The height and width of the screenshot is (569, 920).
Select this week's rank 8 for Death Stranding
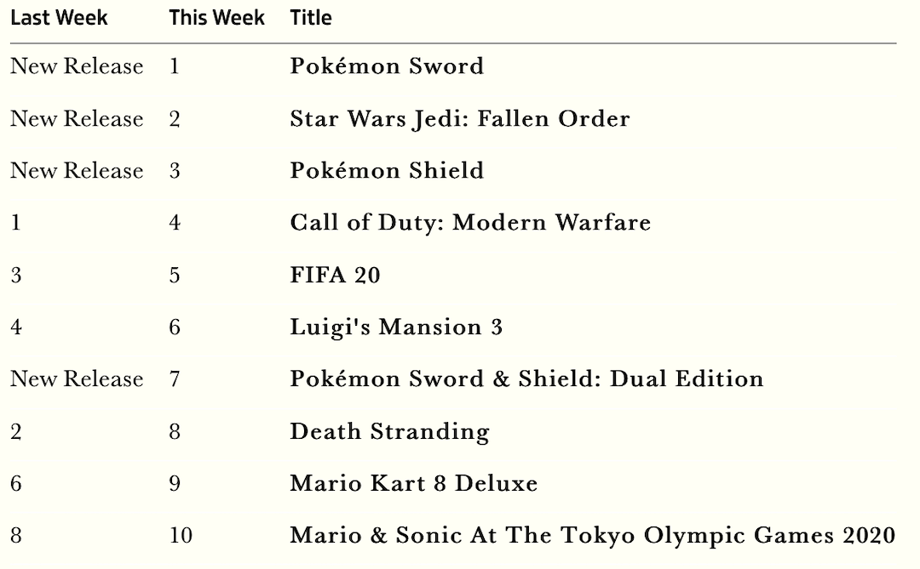175,432
